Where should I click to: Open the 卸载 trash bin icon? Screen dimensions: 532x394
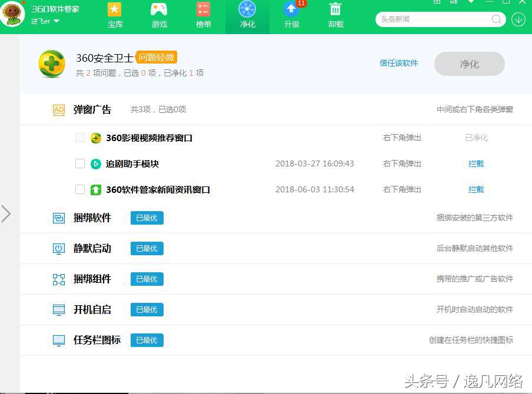point(335,9)
